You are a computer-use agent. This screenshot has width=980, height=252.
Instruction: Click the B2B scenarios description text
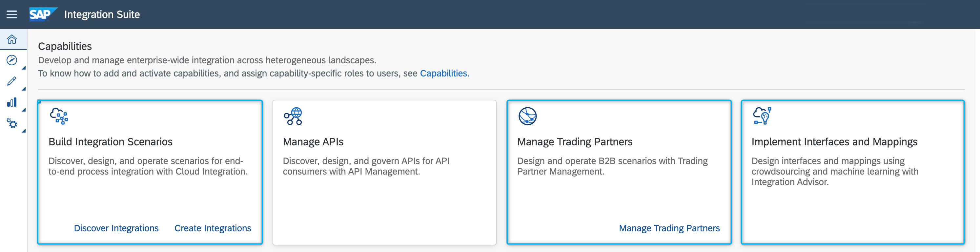[612, 166]
